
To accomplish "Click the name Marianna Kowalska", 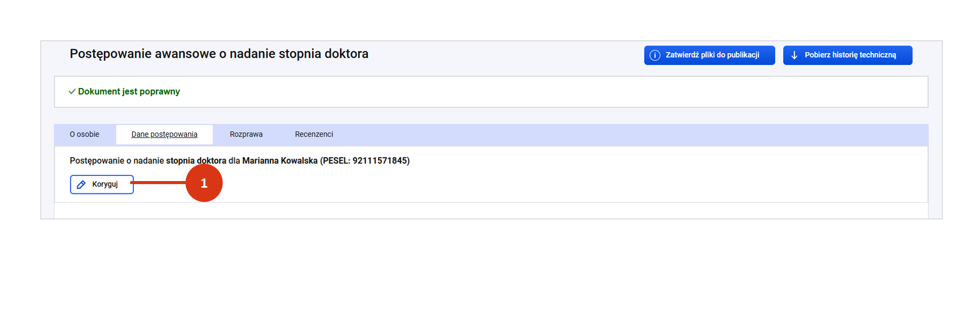I will (x=279, y=161).
